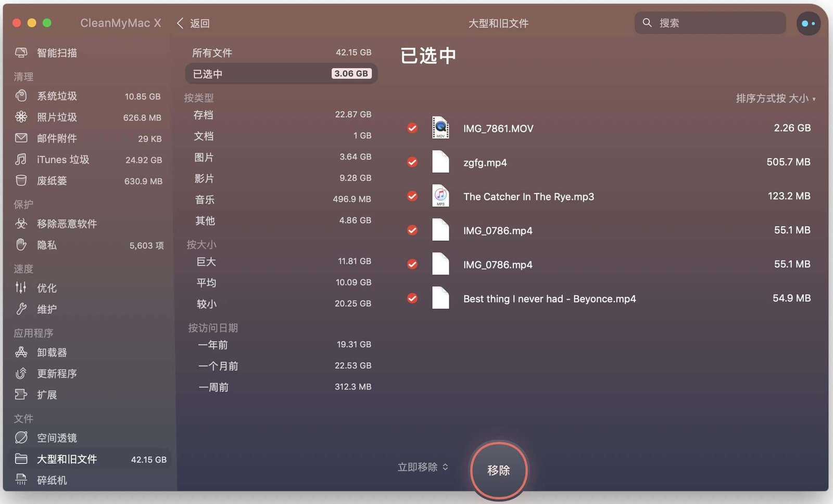Open the assistant dots icon at top right

pyautogui.click(x=808, y=23)
